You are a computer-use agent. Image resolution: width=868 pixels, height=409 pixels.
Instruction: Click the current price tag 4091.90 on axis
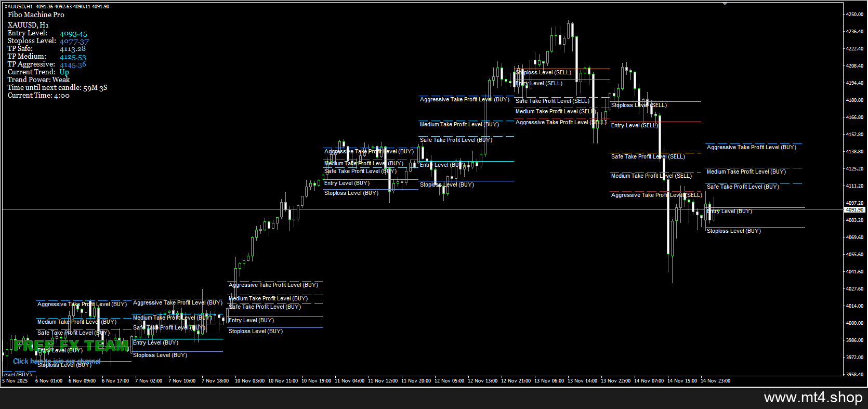click(x=854, y=210)
